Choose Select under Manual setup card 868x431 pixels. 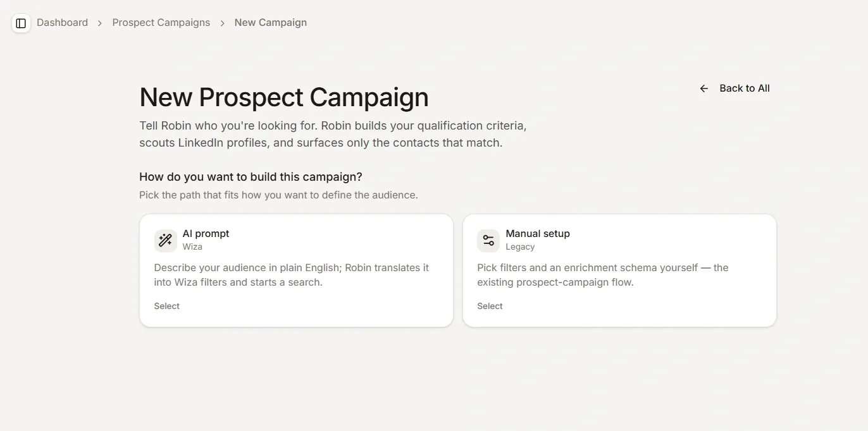[490, 306]
